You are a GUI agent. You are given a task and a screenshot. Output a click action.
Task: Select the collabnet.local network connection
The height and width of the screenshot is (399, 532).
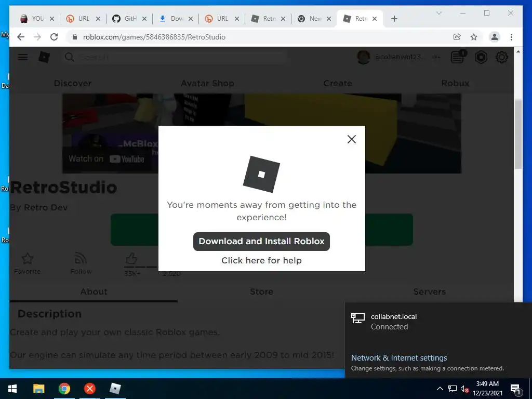pyautogui.click(x=438, y=322)
